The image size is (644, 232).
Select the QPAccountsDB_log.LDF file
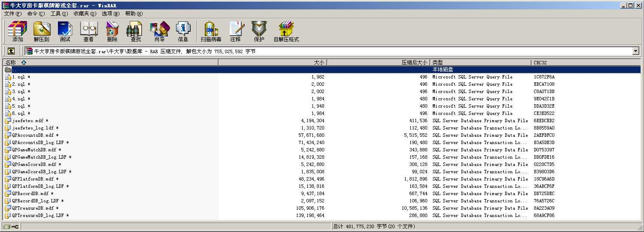(x=322, y=143)
